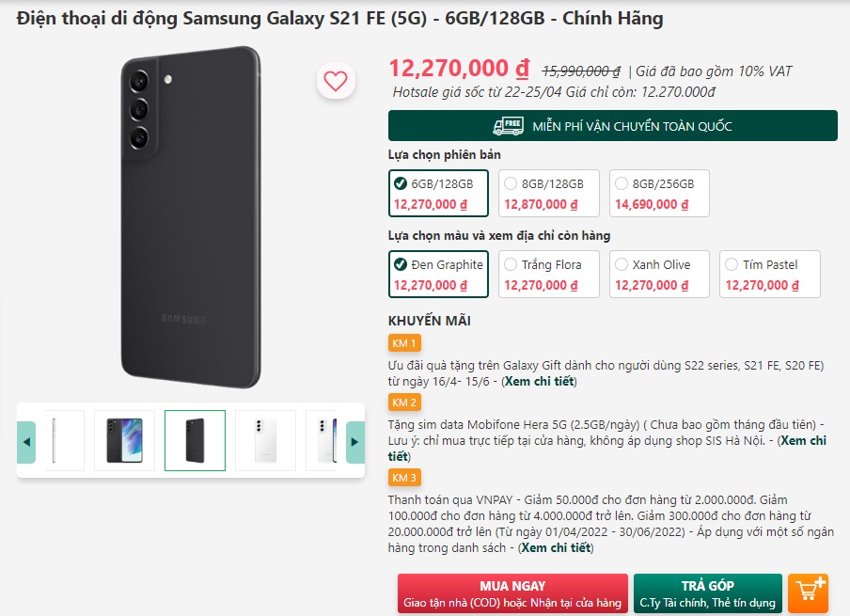Click the free shipping truck icon

(x=509, y=126)
